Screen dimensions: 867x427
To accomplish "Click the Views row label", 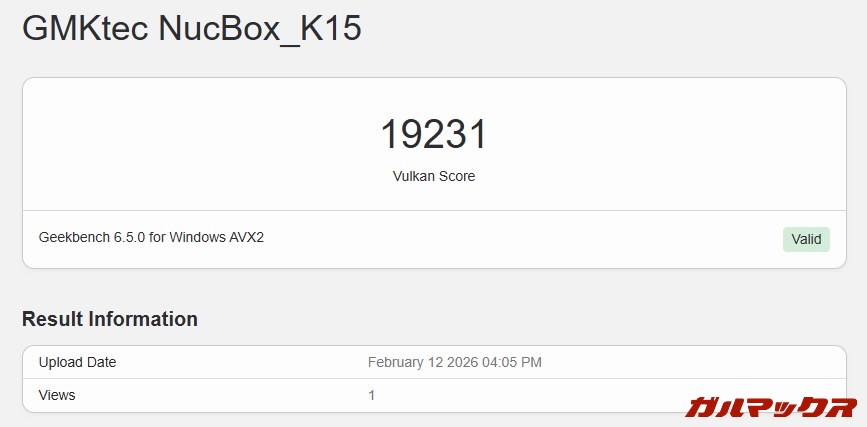I will 57,395.
